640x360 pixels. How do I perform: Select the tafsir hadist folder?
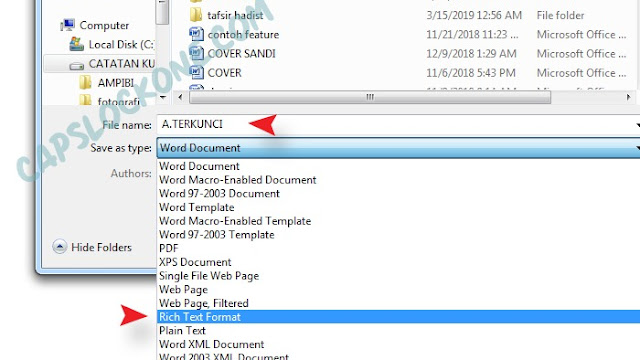click(235, 16)
